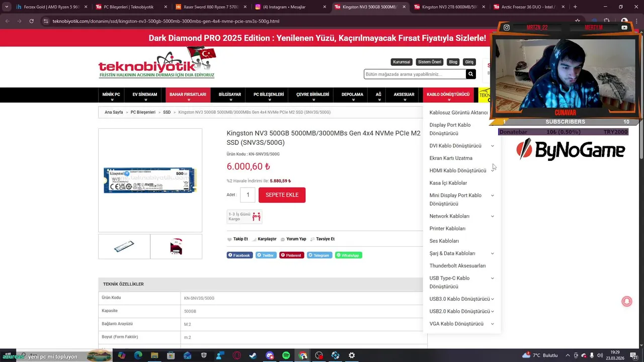The width and height of the screenshot is (644, 362).
Task: Click the new tab plus icon
Action: tap(575, 7)
